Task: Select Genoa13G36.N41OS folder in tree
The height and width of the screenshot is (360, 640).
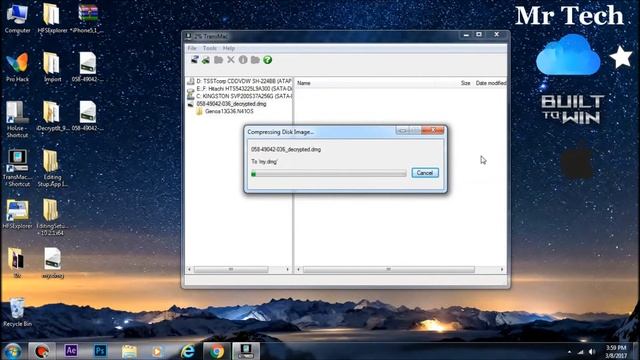Action: click(x=225, y=111)
